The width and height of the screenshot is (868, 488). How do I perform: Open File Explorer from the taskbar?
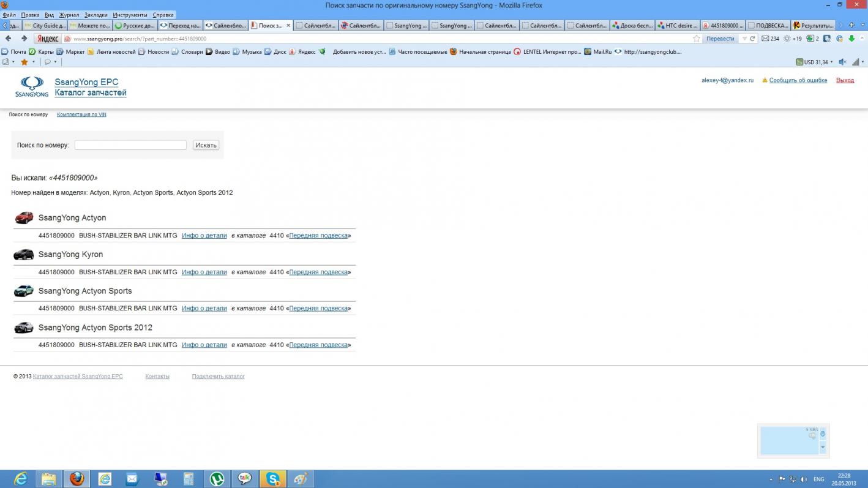pyautogui.click(x=49, y=479)
